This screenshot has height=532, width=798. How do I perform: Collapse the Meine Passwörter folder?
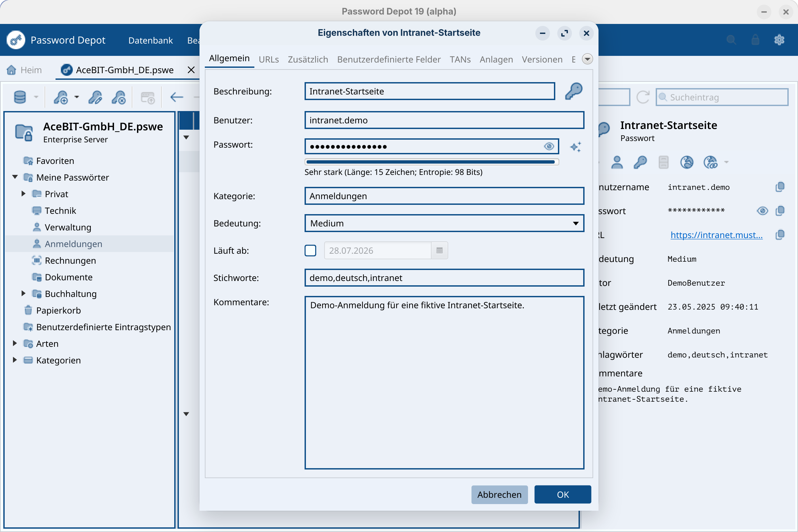15,177
